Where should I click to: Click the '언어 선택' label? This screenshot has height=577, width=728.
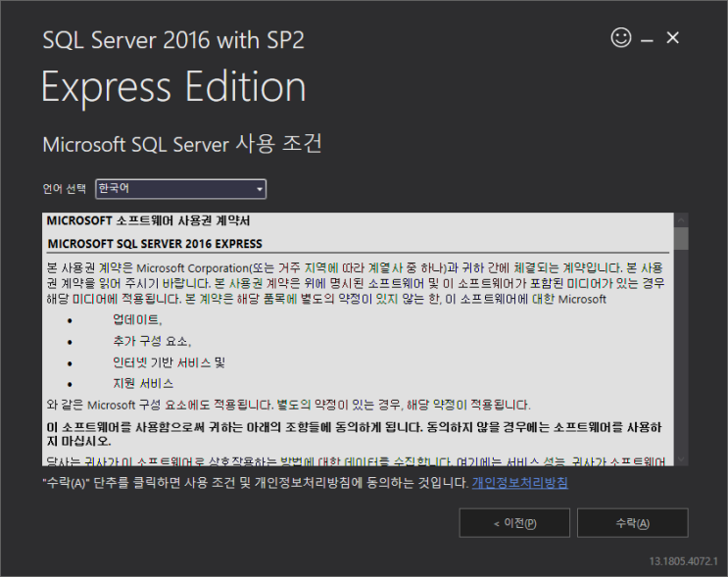65,189
